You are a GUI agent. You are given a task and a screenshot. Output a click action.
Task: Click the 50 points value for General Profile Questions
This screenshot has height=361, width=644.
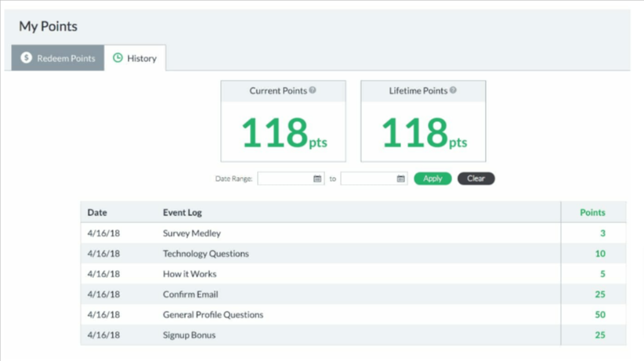[600, 315]
